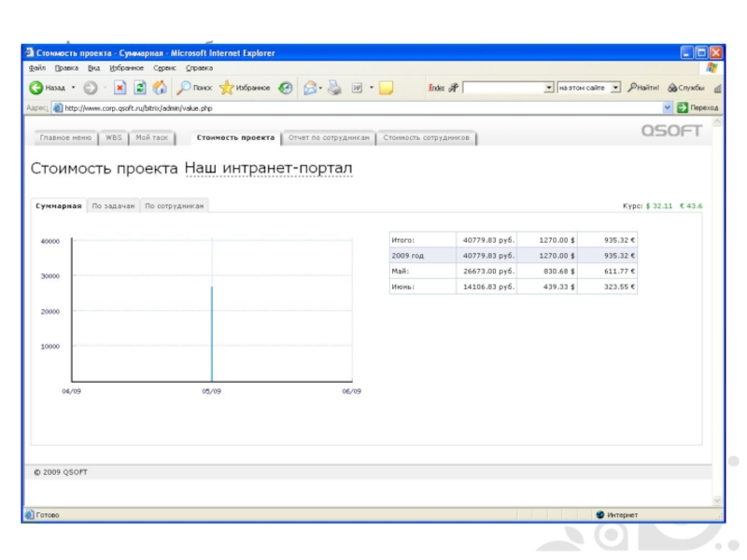747x560 pixels.
Task: Expand the Yandex search field dropdown arrow
Action: click(x=549, y=88)
